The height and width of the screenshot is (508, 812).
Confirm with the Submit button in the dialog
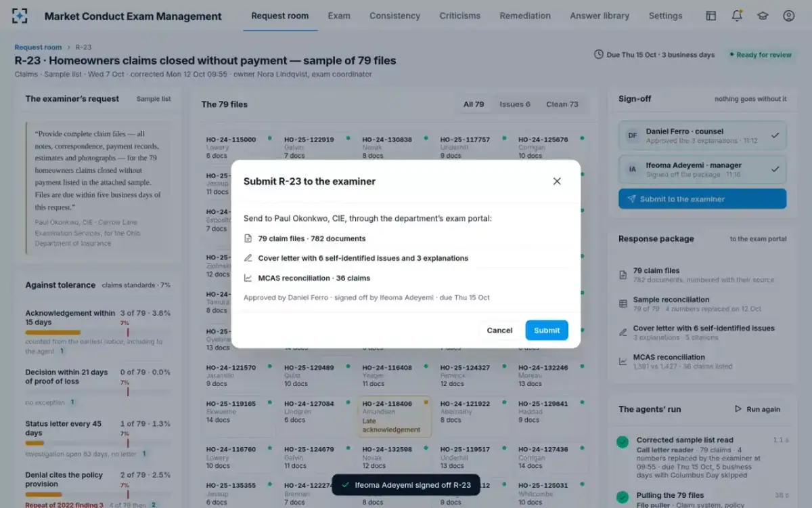[547, 330]
